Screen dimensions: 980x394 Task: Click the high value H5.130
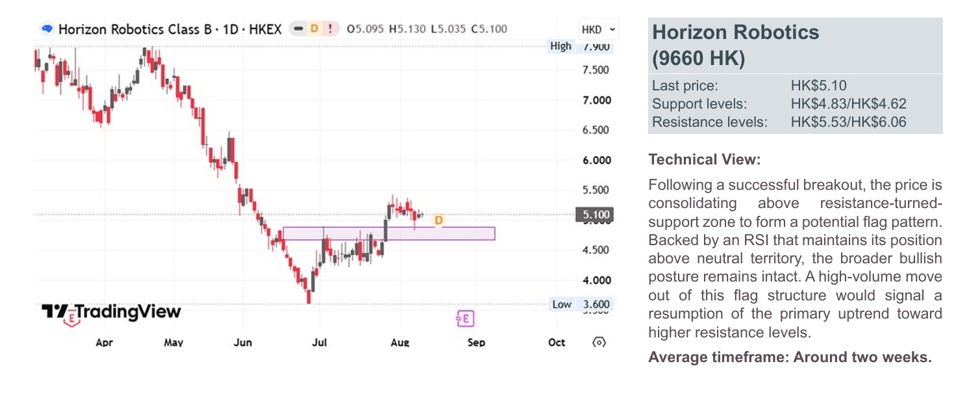coord(407,29)
